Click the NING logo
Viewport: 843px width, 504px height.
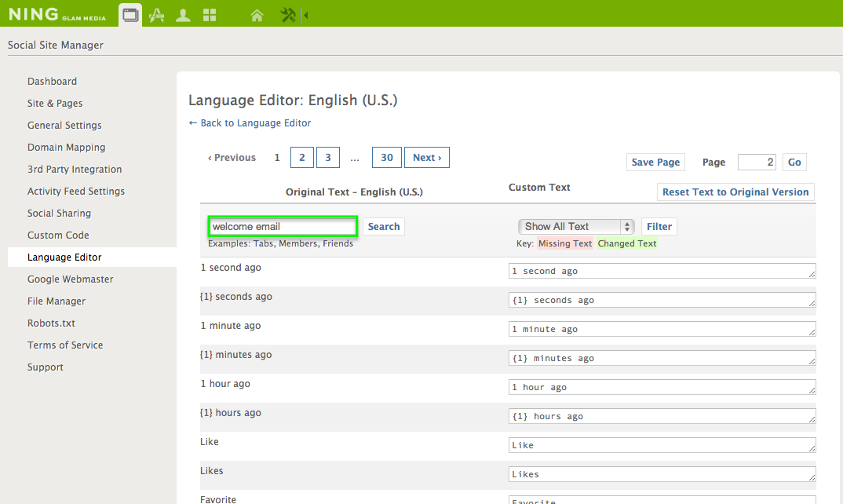34,13
